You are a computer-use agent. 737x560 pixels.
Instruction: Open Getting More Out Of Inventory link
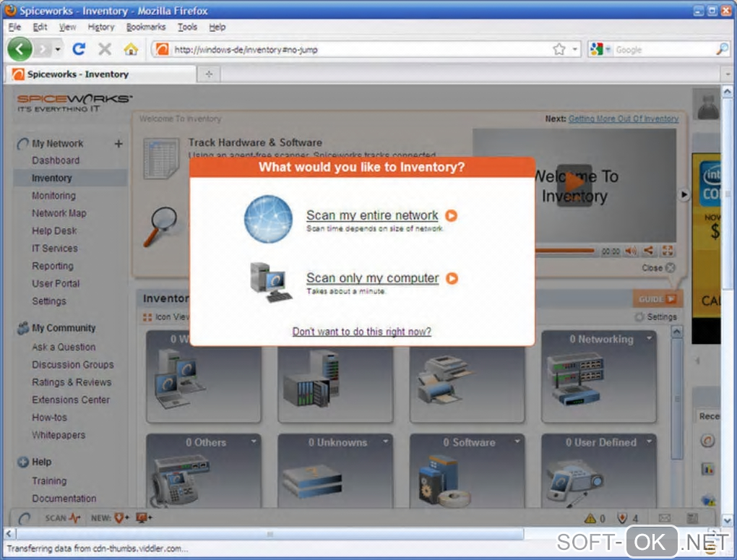[x=624, y=119]
